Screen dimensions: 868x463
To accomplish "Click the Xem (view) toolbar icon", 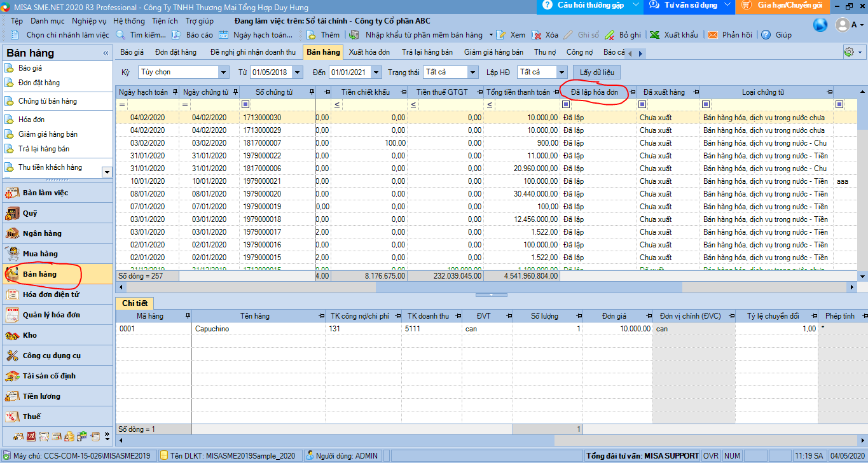I will [500, 35].
